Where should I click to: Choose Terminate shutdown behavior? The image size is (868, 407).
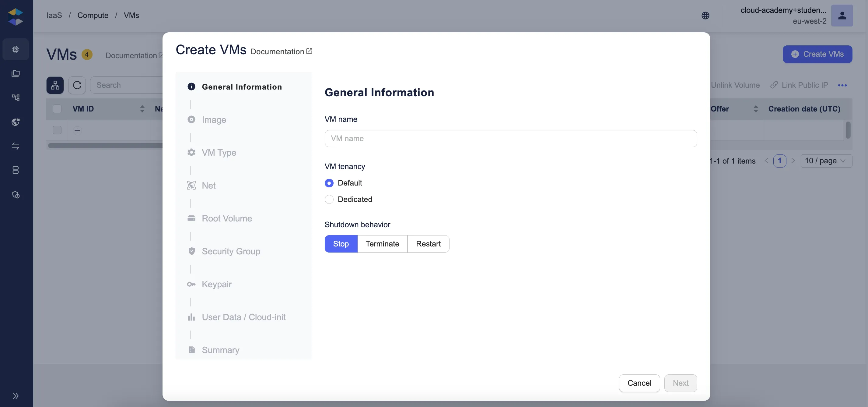[x=382, y=244]
